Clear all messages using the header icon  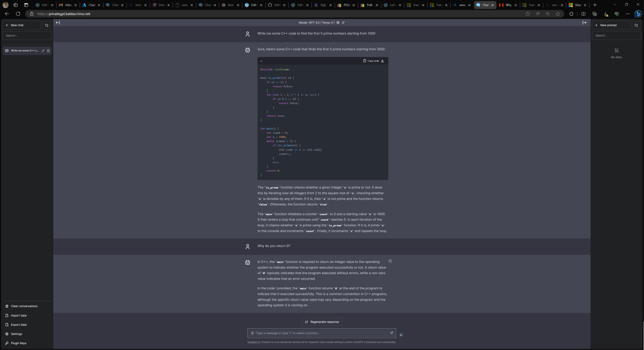click(x=343, y=23)
